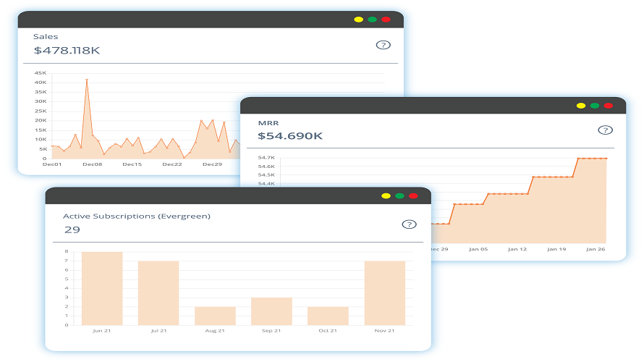Click last MRR data point near Jan 26
Viewport: 644px width, 362px height.
click(606, 159)
